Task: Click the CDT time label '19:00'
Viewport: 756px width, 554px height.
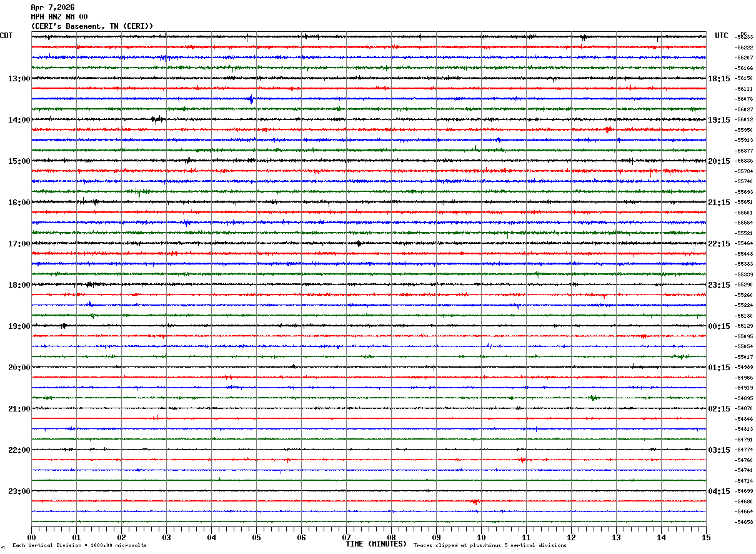Action: (19, 326)
